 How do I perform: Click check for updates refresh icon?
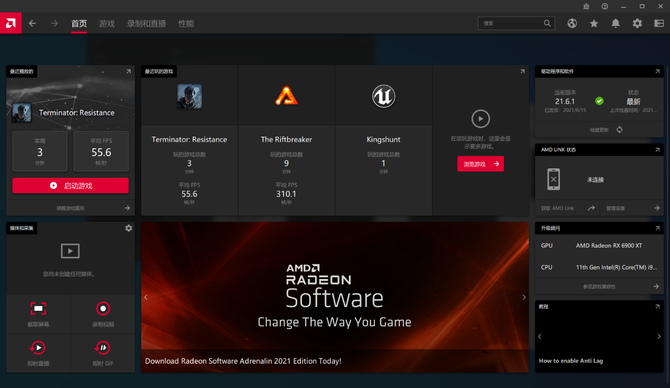(620, 129)
